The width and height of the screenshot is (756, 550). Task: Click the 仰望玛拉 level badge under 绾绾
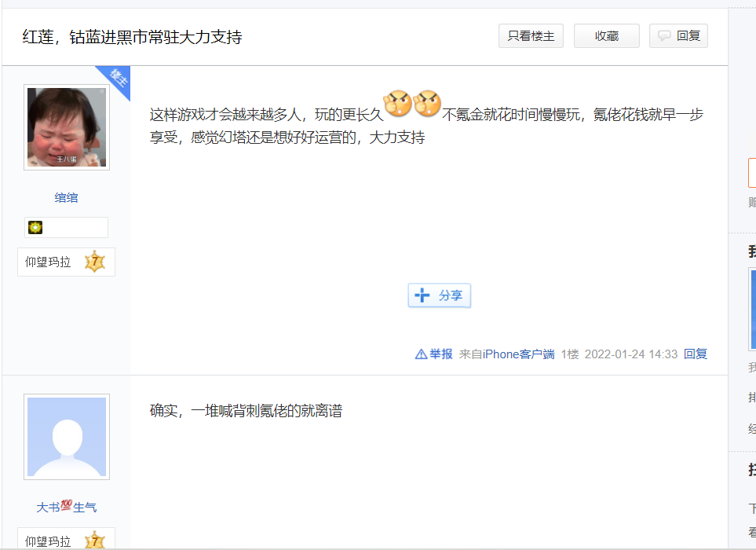67,262
